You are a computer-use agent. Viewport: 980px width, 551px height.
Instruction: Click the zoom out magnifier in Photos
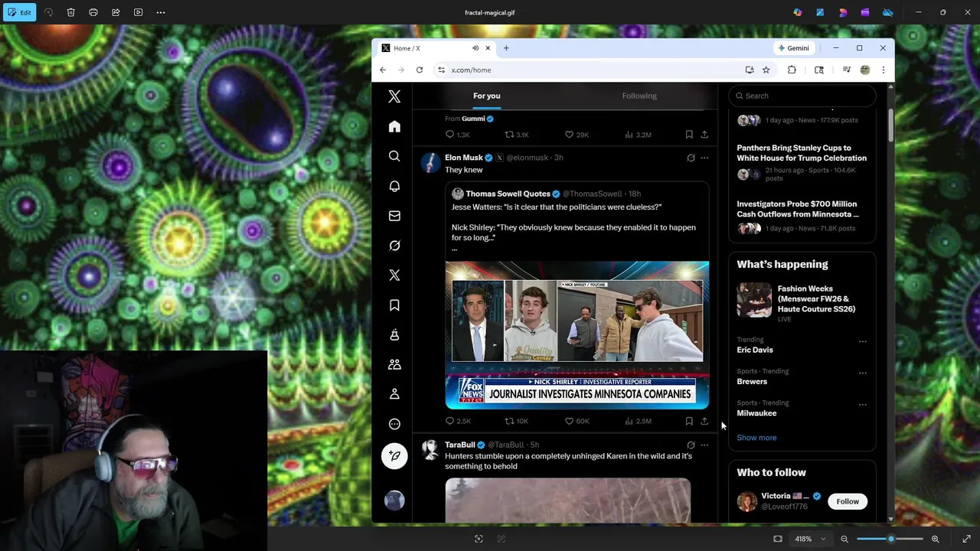pos(844,539)
